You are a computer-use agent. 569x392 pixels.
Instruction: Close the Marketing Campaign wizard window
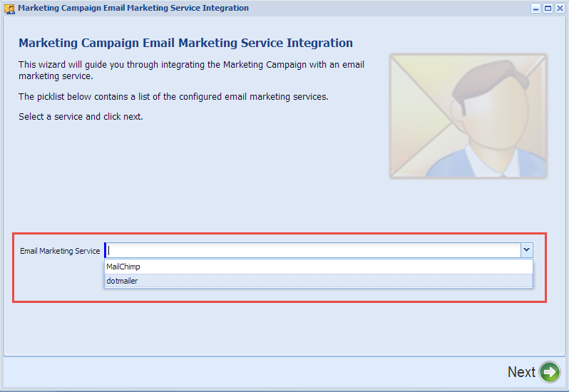click(560, 8)
